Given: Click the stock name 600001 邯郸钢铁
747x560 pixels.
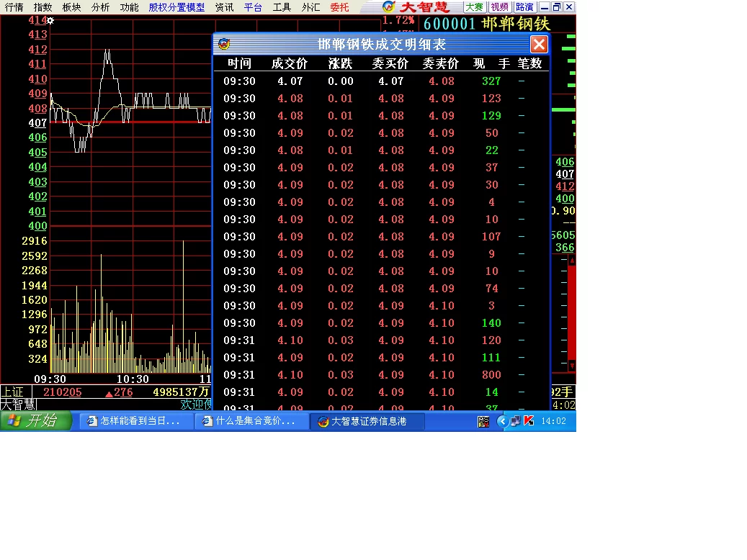Looking at the screenshot, I should (x=486, y=24).
